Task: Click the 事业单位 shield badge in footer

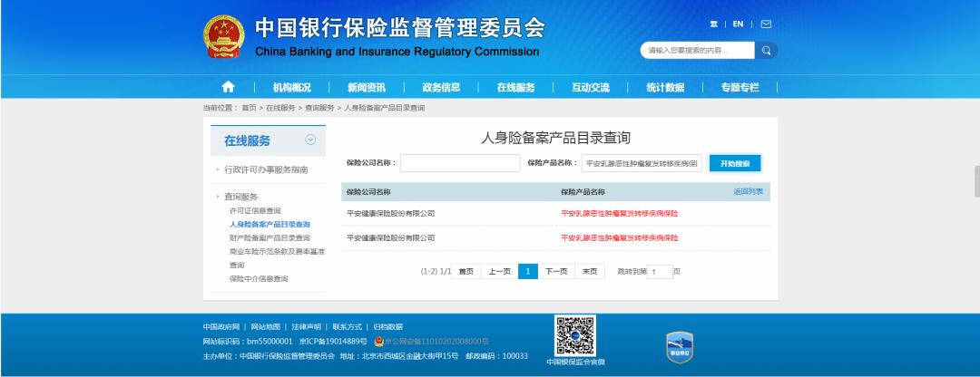Action: [x=680, y=346]
